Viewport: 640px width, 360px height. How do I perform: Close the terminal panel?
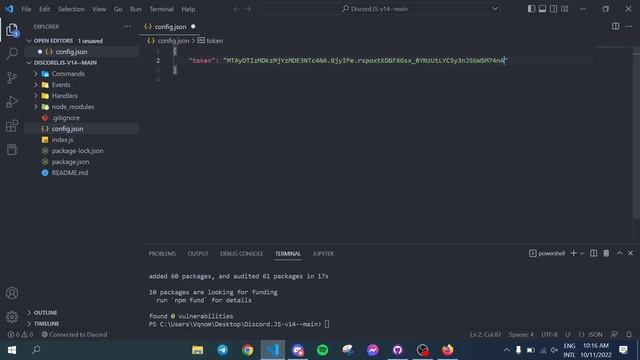coord(631,253)
